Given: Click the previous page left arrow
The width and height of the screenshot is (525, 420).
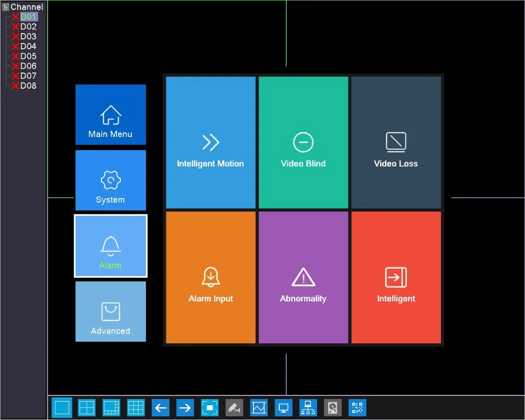Looking at the screenshot, I should [161, 407].
